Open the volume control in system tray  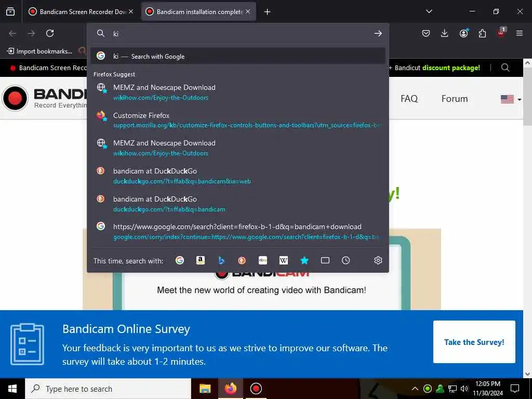click(465, 389)
